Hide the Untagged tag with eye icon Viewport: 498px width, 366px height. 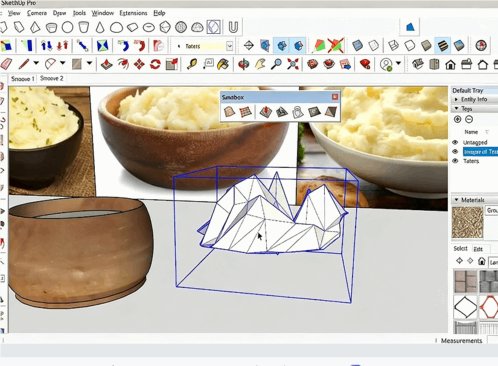pos(455,142)
